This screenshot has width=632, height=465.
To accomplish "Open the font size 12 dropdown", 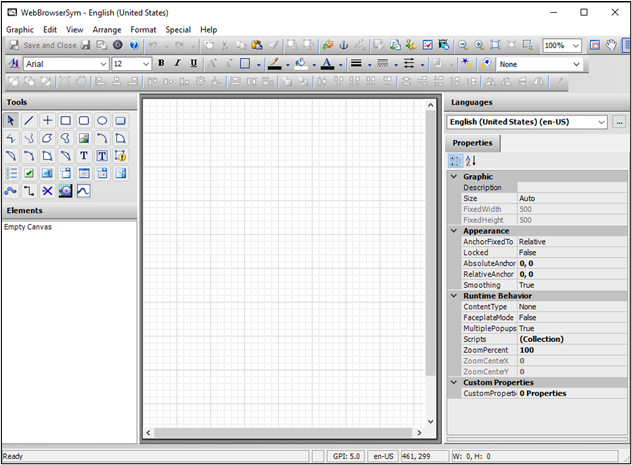I will coord(146,64).
